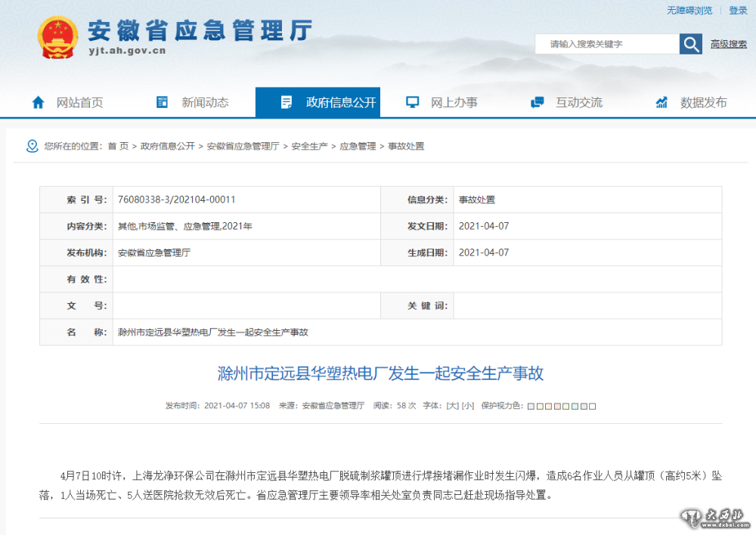Click the newspaper icon beside 新闻动态
Screen dimensions: 756x535
tap(162, 102)
